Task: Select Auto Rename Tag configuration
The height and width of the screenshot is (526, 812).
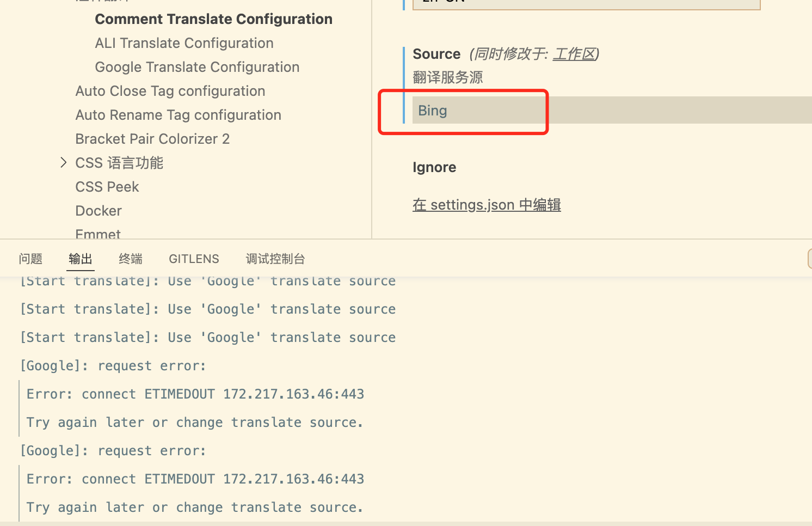Action: [x=178, y=114]
